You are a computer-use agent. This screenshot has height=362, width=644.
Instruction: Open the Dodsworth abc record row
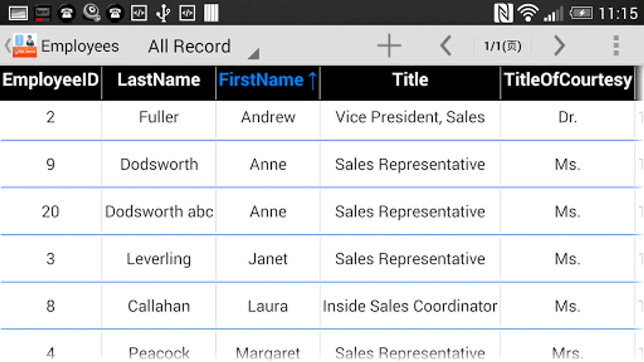(x=159, y=212)
